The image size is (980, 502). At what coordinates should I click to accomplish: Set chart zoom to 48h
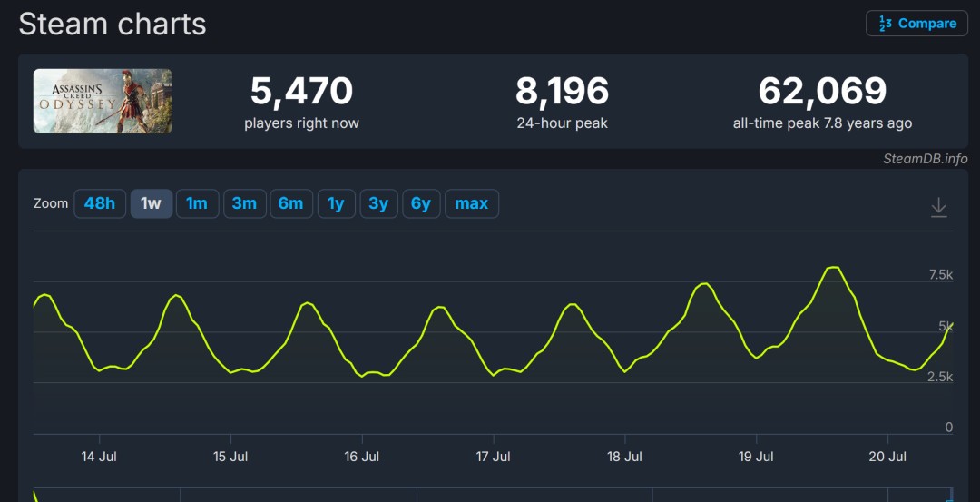(100, 204)
